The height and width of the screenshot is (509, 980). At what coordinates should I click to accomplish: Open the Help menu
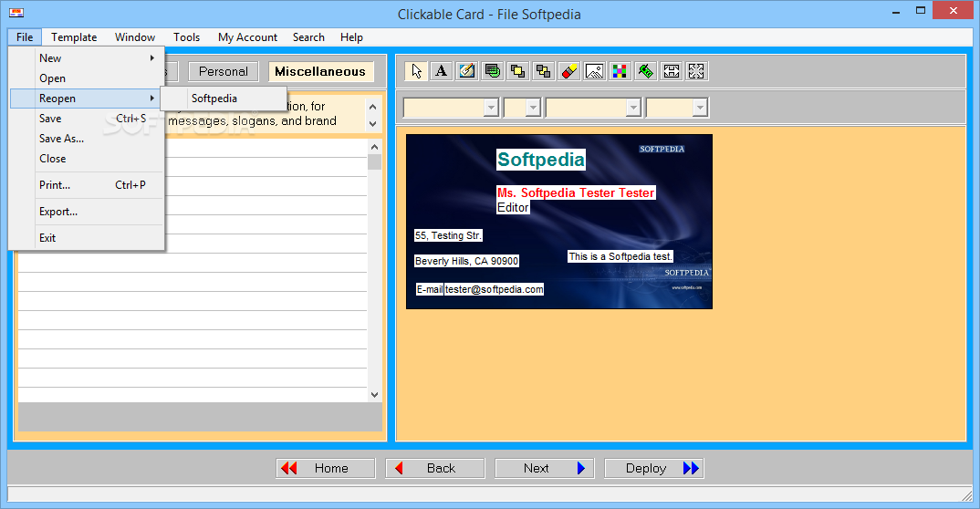(x=352, y=37)
